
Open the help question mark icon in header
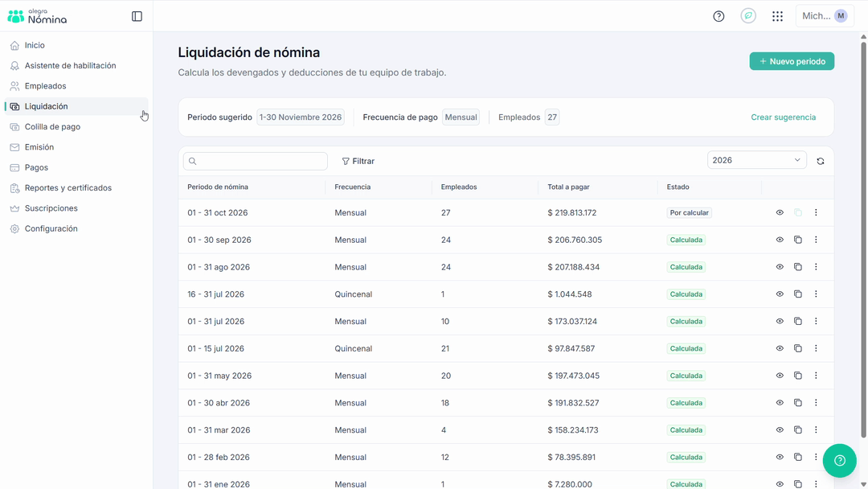click(719, 17)
